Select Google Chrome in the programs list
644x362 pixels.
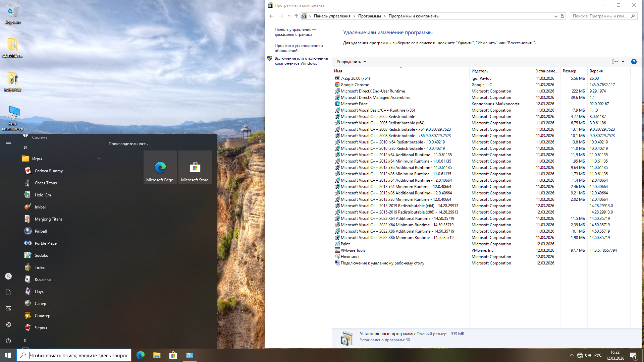point(355,85)
